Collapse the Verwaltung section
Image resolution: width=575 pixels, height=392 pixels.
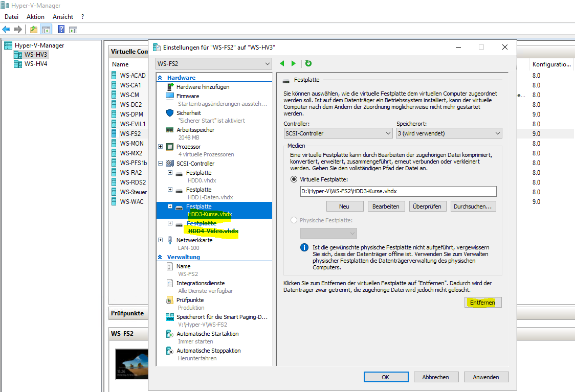[160, 257]
